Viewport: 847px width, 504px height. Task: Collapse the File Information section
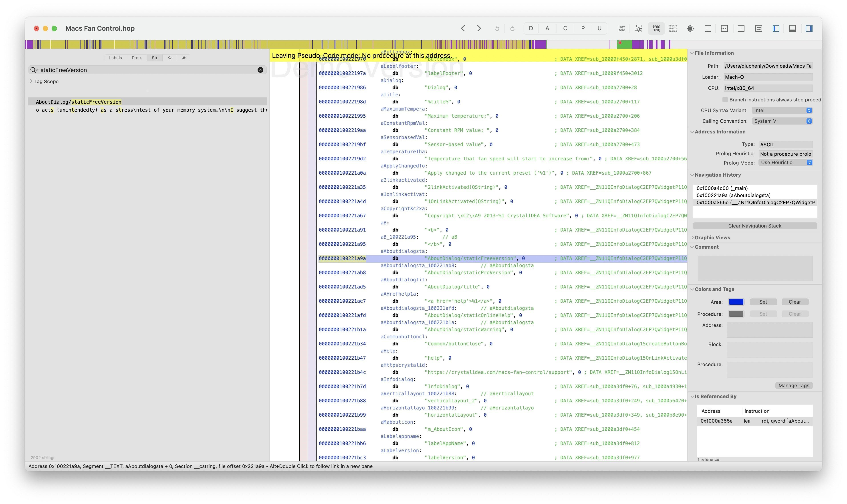(692, 53)
